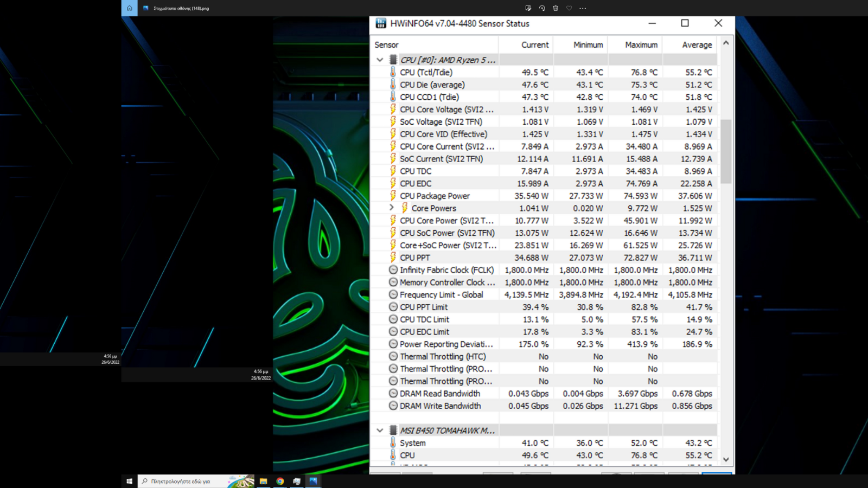Open the taskbar app icon beside Chrome
868x488 pixels.
pyautogui.click(x=297, y=481)
